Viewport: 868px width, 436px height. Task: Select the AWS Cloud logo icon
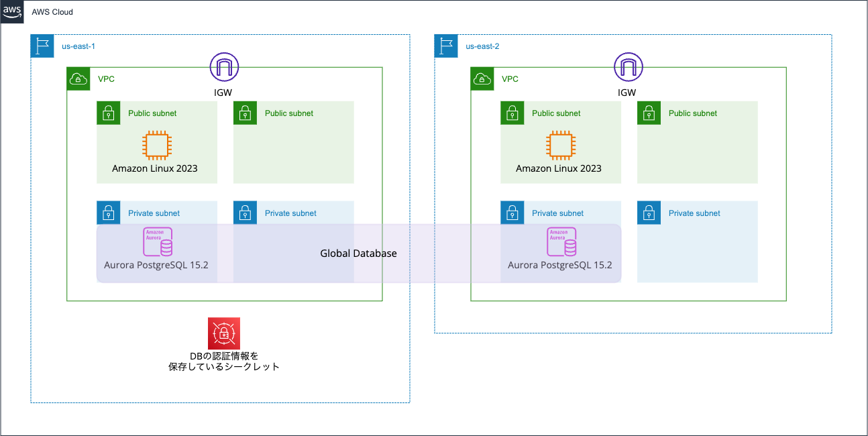click(12, 11)
